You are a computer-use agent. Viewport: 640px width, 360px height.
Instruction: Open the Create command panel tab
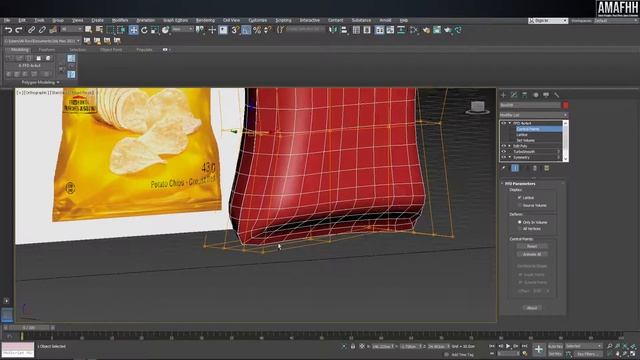click(x=503, y=95)
